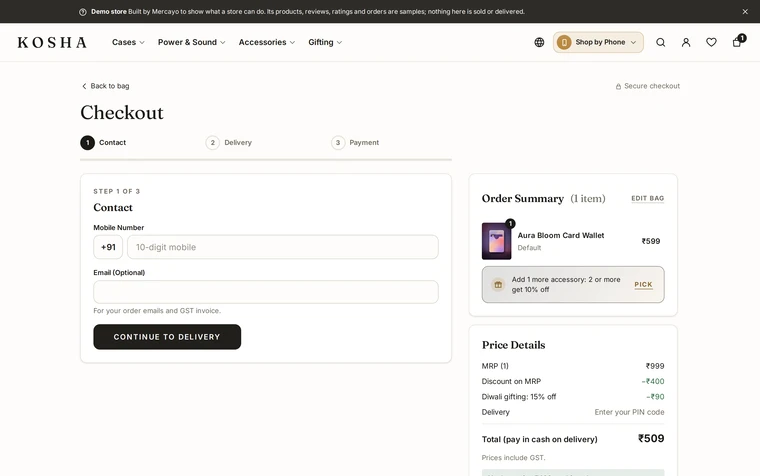This screenshot has width=760, height=476.
Task: Click the ₹599 item price
Action: click(651, 241)
